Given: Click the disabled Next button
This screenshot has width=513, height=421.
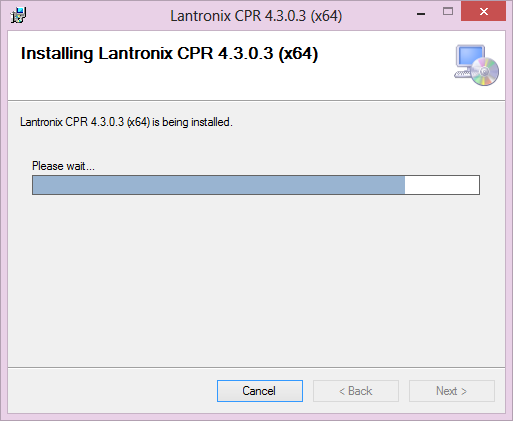Looking at the screenshot, I should pos(452,391).
